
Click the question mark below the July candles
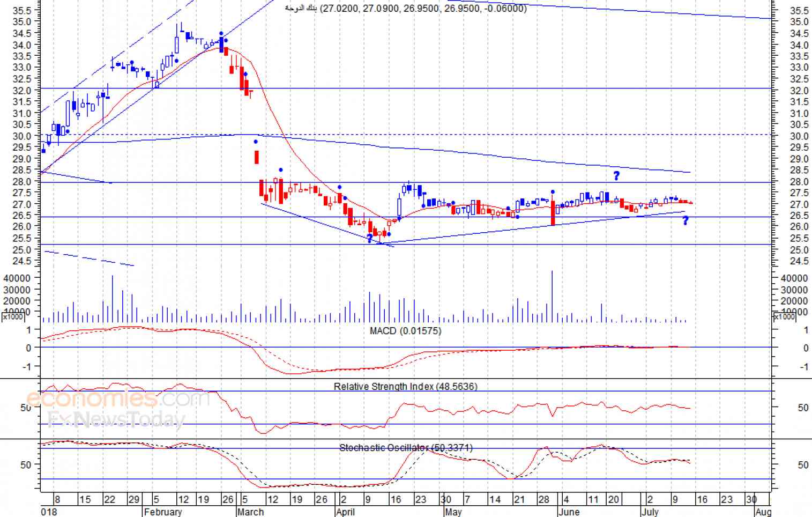(x=686, y=220)
